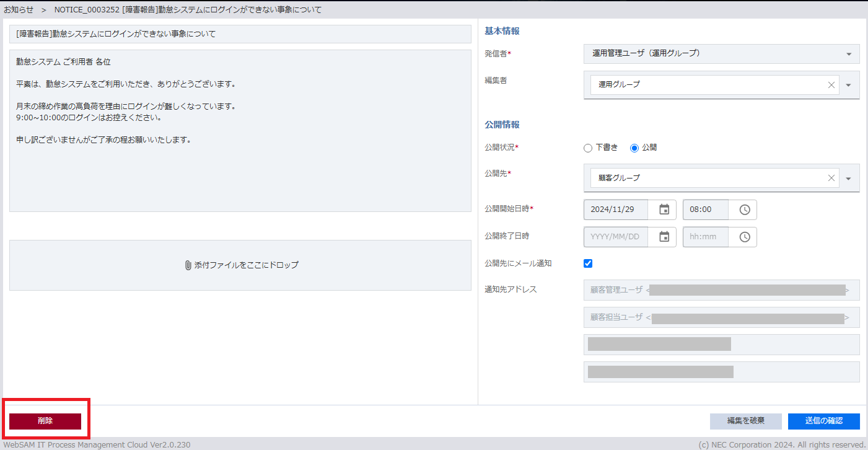Click the notice title text field
868x450 pixels.
240,34
